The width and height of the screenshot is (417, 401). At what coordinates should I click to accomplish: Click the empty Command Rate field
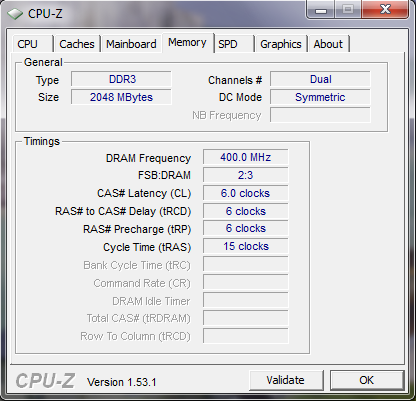pos(246,282)
